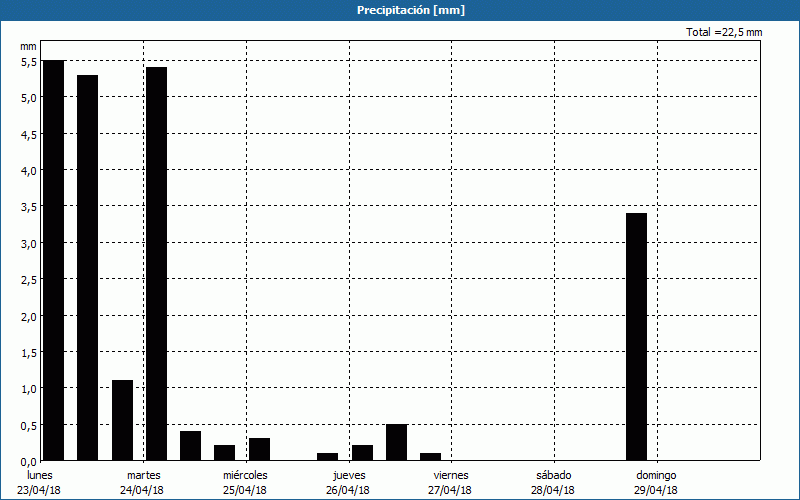
Task: Click the date '25/04/18'
Action: [x=245, y=490]
